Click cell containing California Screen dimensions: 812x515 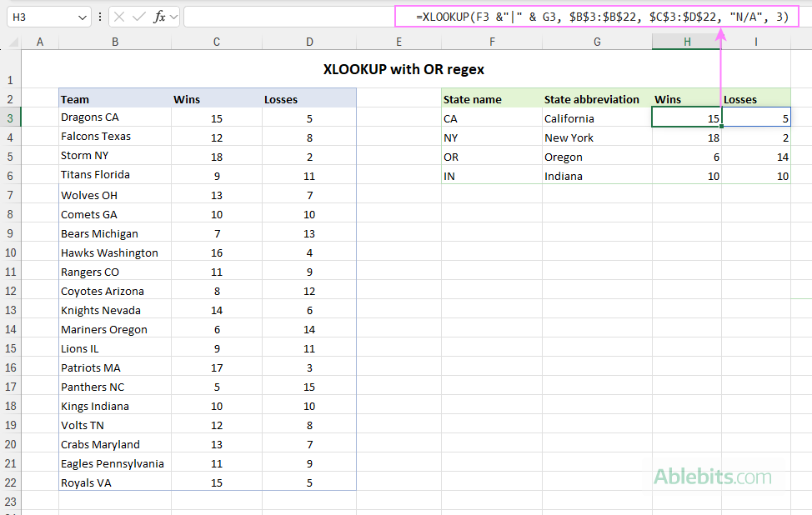(x=569, y=117)
